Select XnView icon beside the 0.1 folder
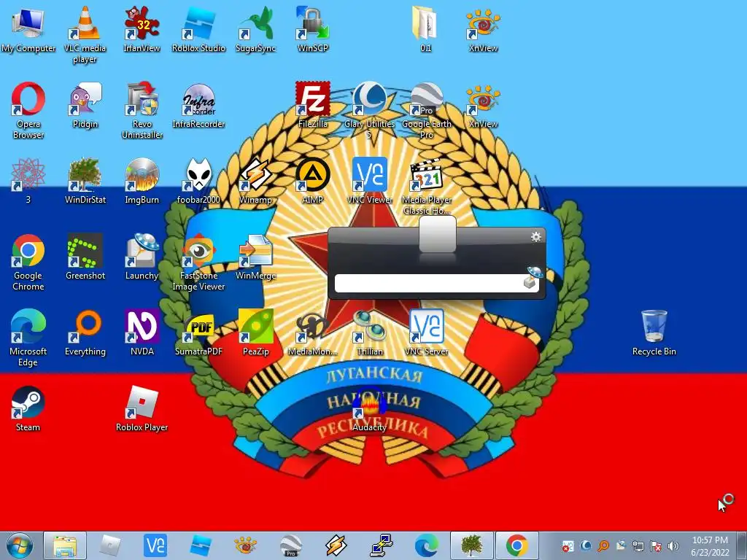 (483, 29)
